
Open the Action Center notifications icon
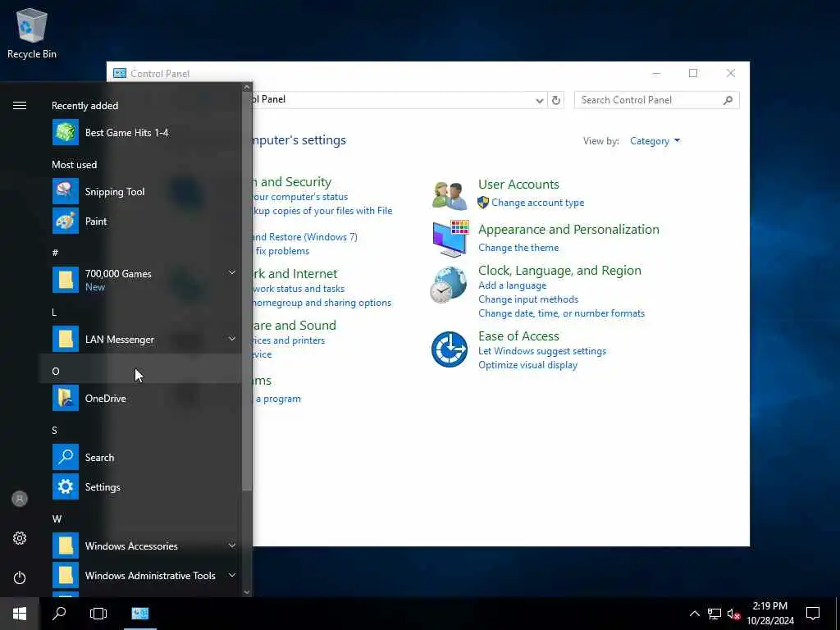point(813,614)
